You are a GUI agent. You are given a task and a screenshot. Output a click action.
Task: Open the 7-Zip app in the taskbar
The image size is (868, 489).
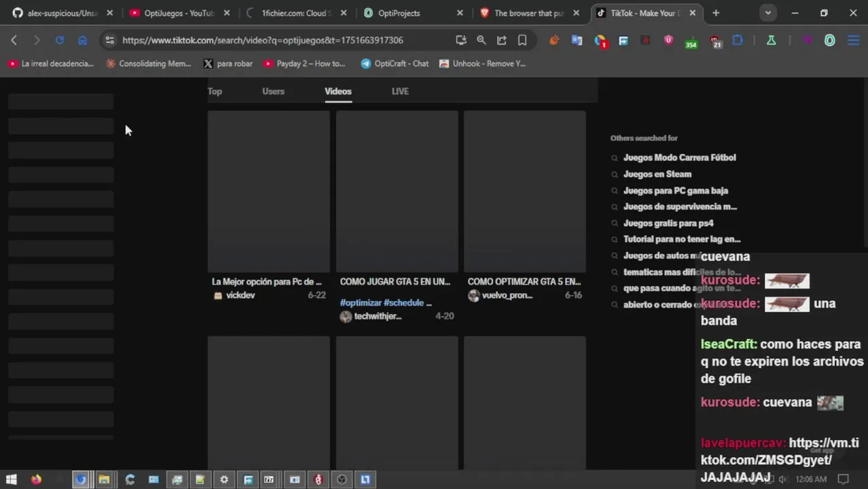pos(269,479)
